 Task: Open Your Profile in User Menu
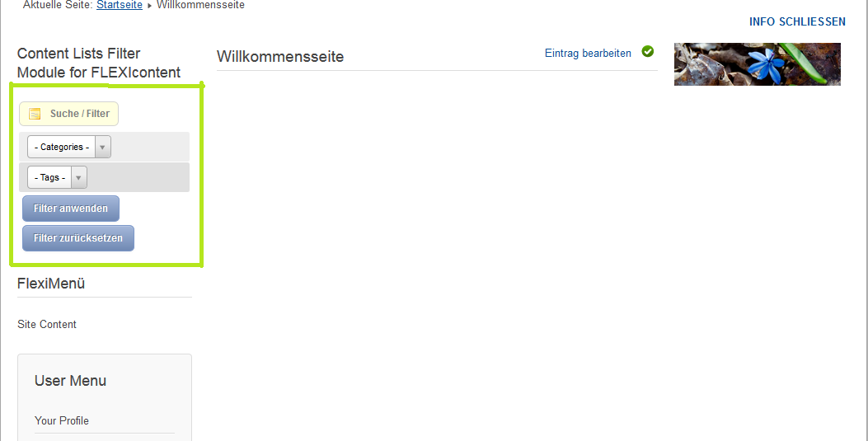click(62, 420)
